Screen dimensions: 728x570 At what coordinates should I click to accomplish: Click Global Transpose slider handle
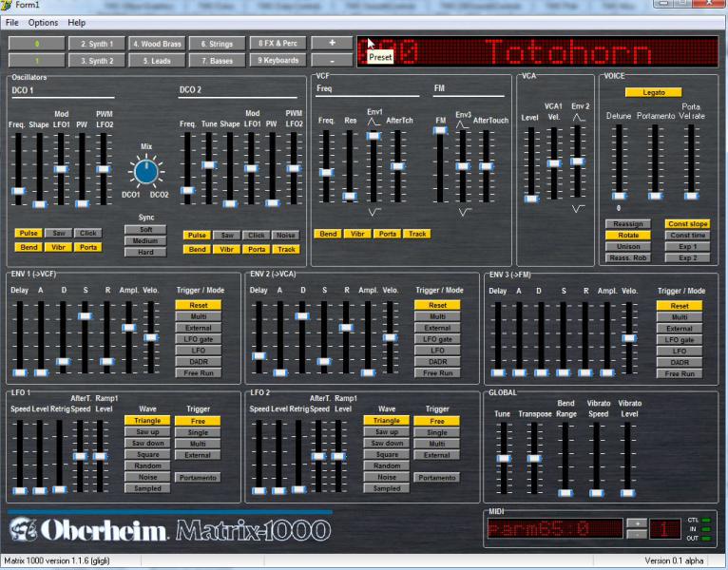tap(534, 458)
